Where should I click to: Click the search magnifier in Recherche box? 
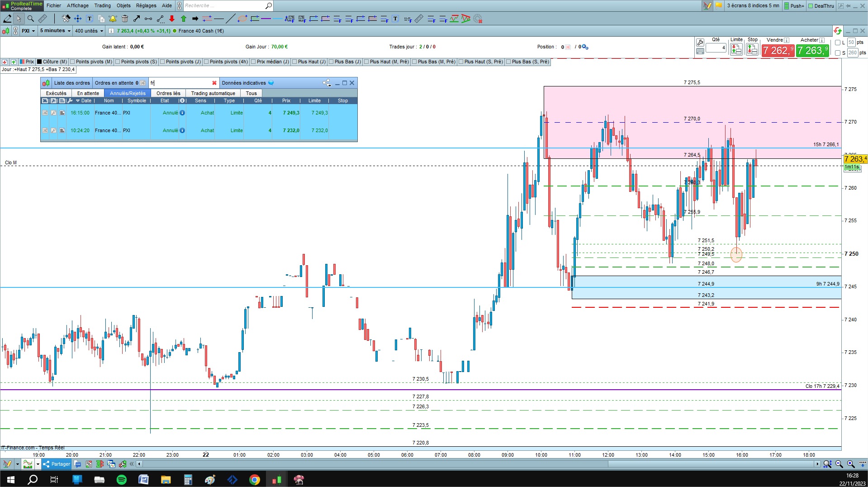click(x=268, y=6)
